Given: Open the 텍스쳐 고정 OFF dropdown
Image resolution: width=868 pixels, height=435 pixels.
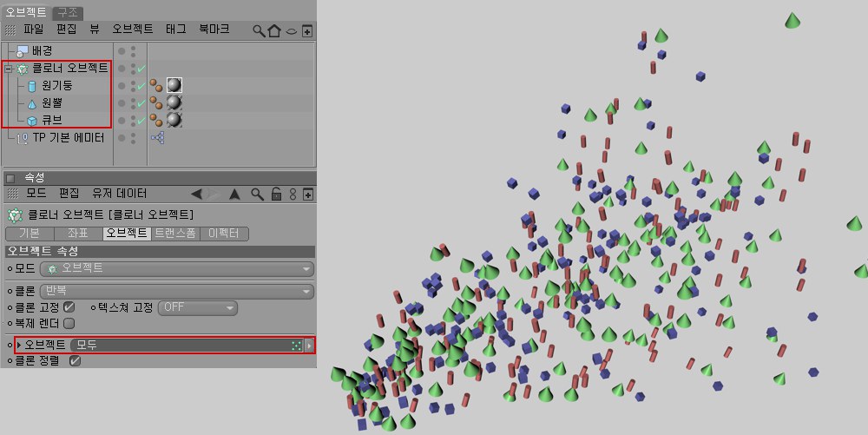Looking at the screenshot, I should click(198, 307).
